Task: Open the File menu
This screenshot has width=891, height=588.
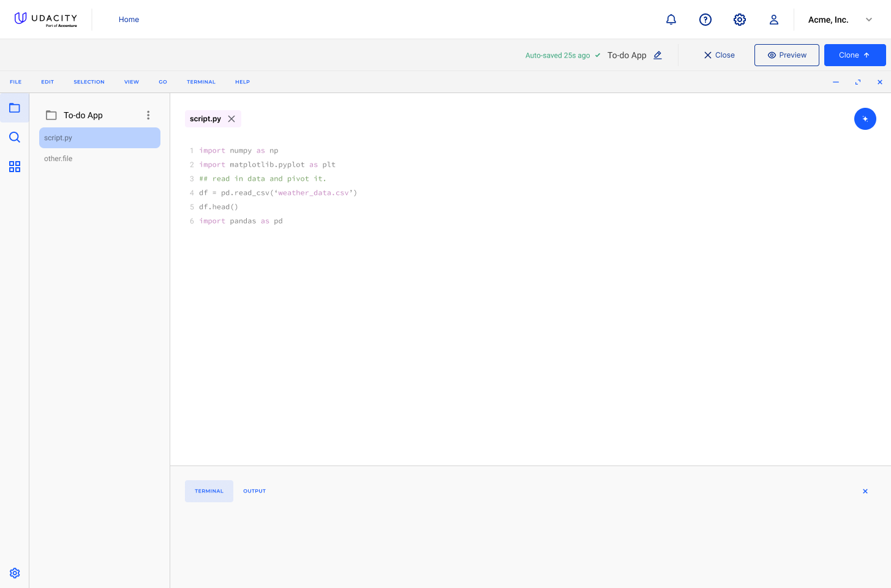Action: (x=16, y=82)
